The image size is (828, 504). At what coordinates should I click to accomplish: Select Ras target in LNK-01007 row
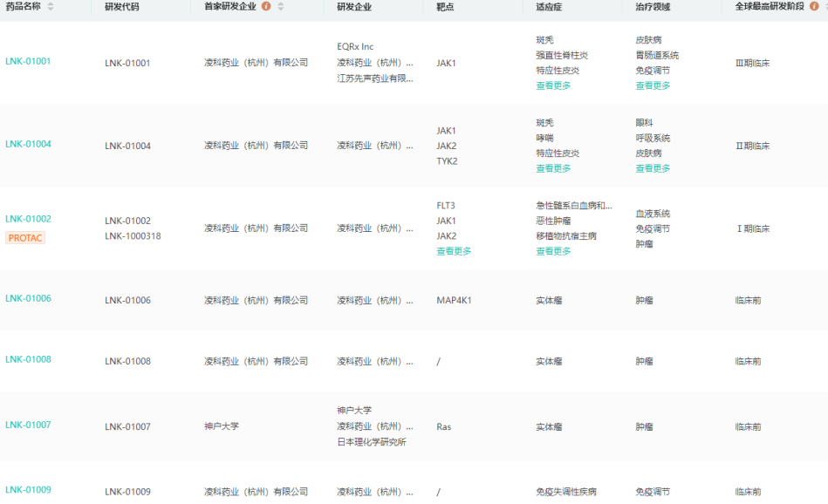point(443,427)
